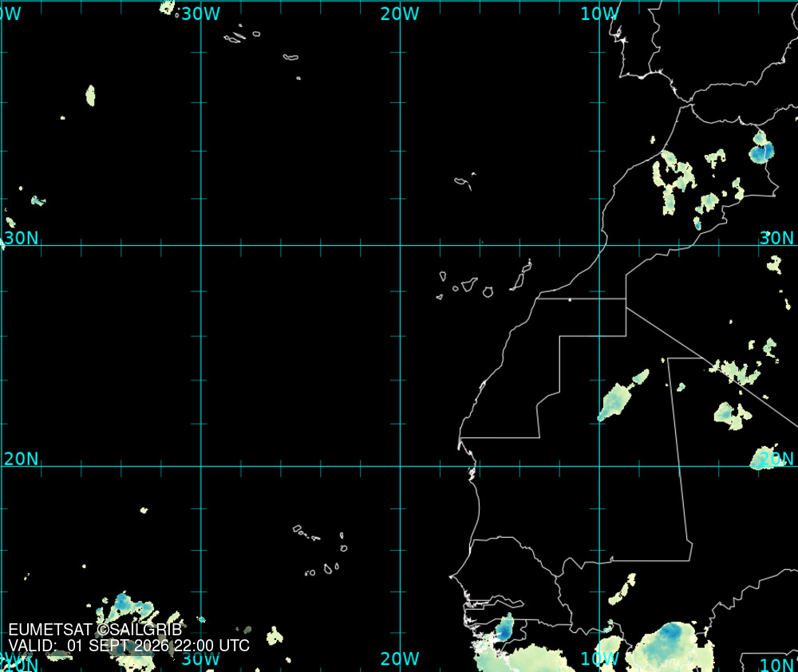This screenshot has width=798, height=672.
Task: Click the elongated cloud patch near 10W north of 20N
Action: coord(622,396)
